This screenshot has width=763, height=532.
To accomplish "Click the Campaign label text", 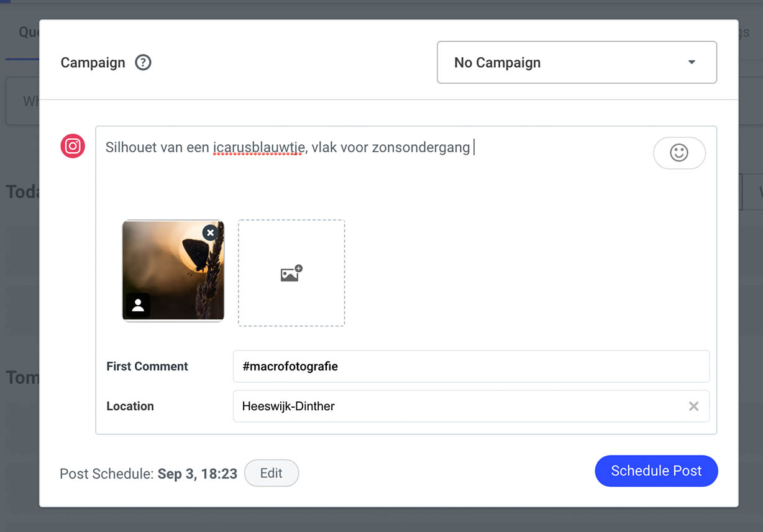I will tap(93, 63).
